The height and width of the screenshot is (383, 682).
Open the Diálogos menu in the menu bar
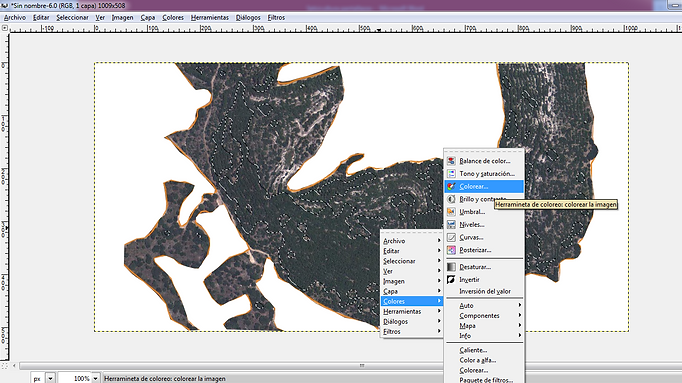pos(248,17)
